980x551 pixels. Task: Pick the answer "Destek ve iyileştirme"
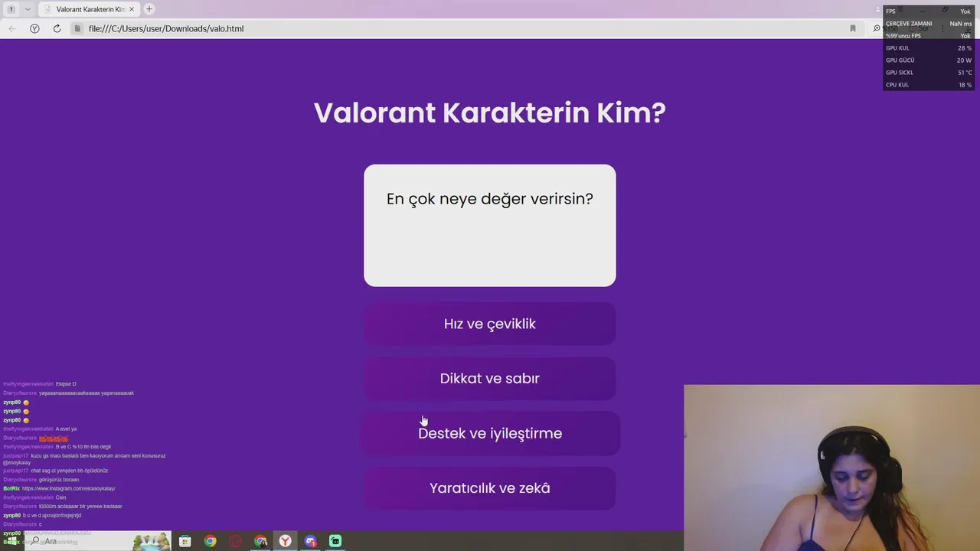click(490, 433)
